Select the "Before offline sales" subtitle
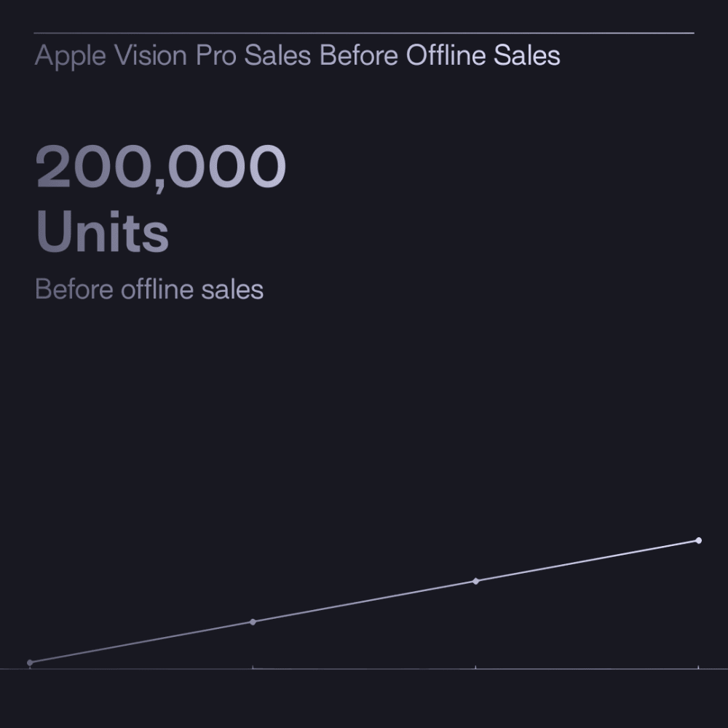Viewport: 728px width, 728px height. 149,290
